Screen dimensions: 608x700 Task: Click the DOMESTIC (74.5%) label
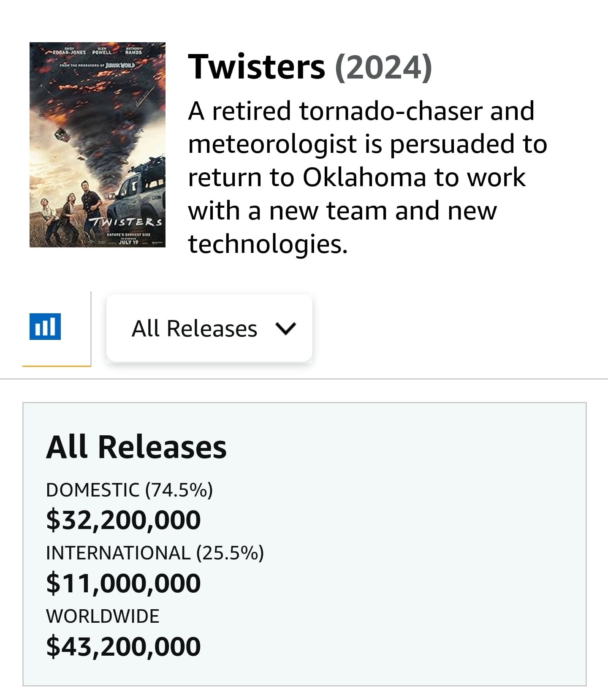[x=130, y=490]
